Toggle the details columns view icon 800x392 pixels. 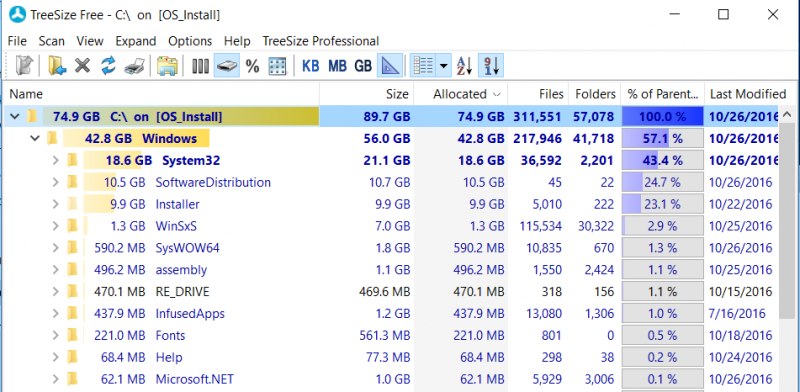pos(422,65)
